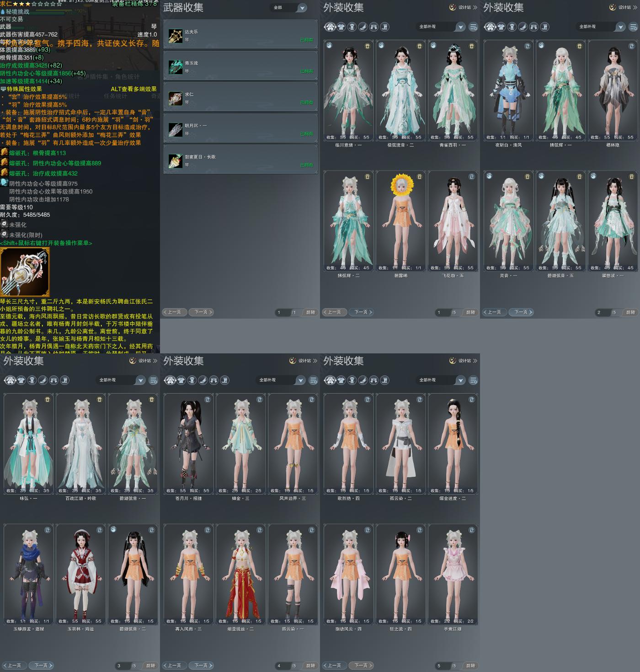Select full-outfit category filter in page 3 panel
The image size is (640, 672).
click(x=10, y=380)
